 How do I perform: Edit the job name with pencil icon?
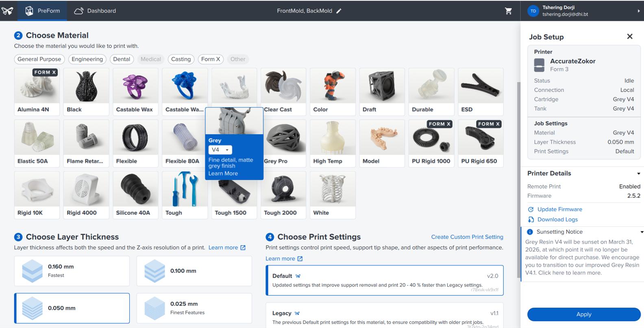[x=339, y=11]
